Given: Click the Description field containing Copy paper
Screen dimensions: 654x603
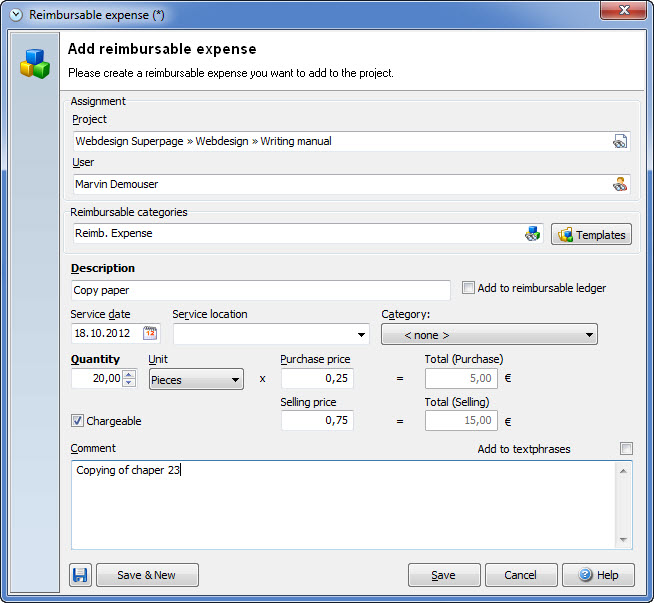Looking at the screenshot, I should click(261, 290).
